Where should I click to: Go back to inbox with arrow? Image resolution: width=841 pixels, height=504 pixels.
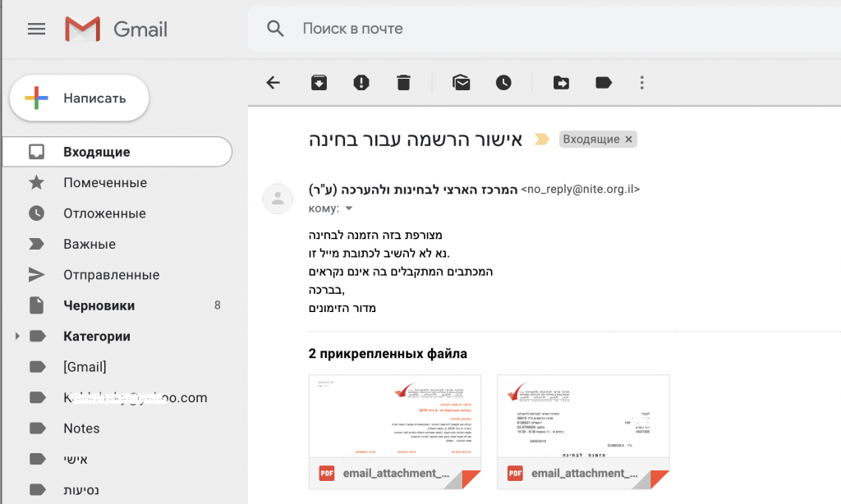tap(273, 82)
